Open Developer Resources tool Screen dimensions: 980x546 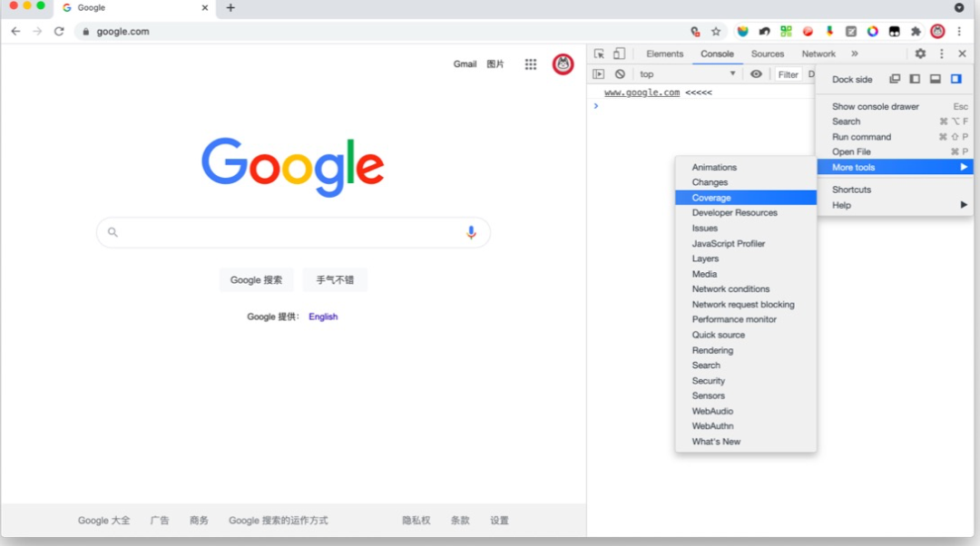(746, 212)
